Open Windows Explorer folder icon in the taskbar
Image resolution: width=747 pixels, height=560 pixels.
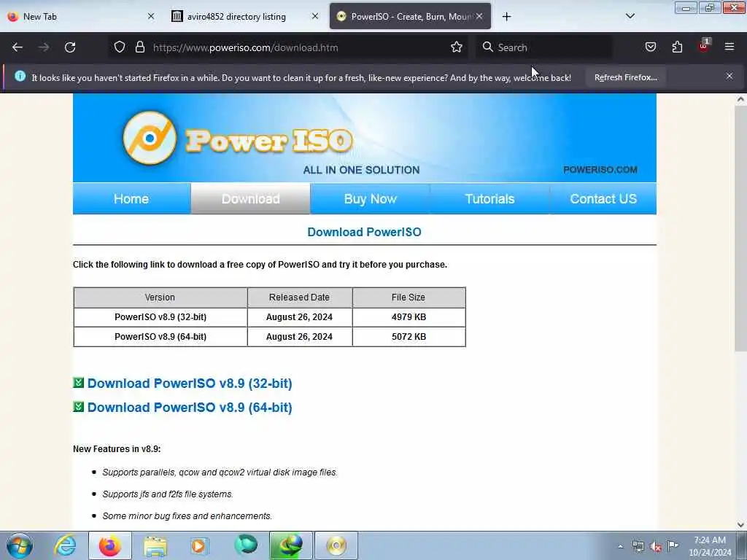155,545
